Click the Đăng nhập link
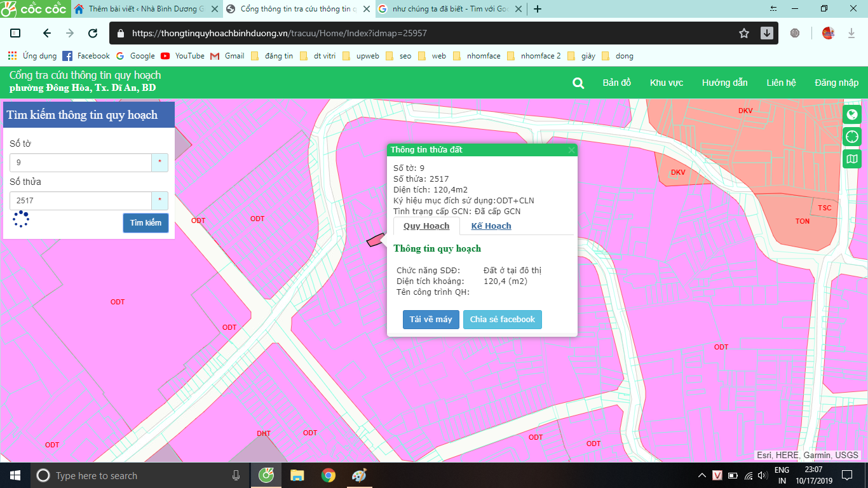The width and height of the screenshot is (868, 488). tap(836, 83)
